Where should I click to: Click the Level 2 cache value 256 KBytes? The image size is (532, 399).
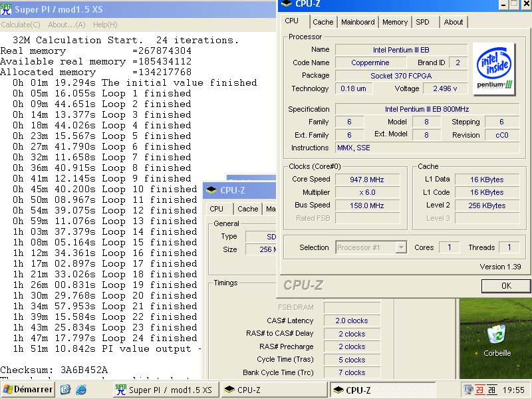[x=487, y=205]
